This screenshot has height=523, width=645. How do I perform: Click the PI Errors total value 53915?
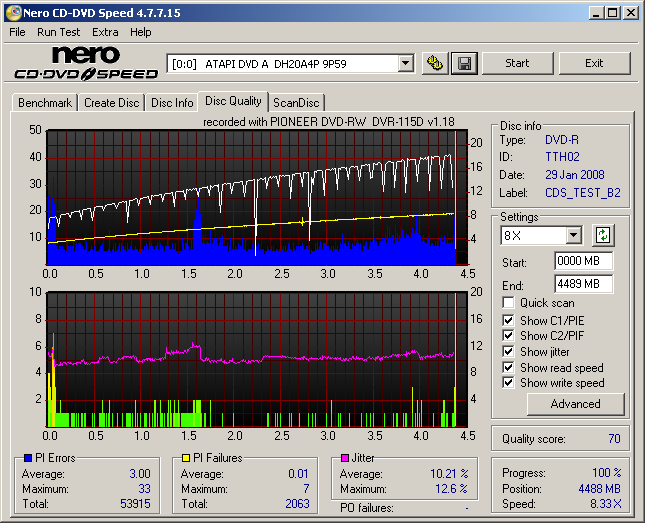(135, 504)
